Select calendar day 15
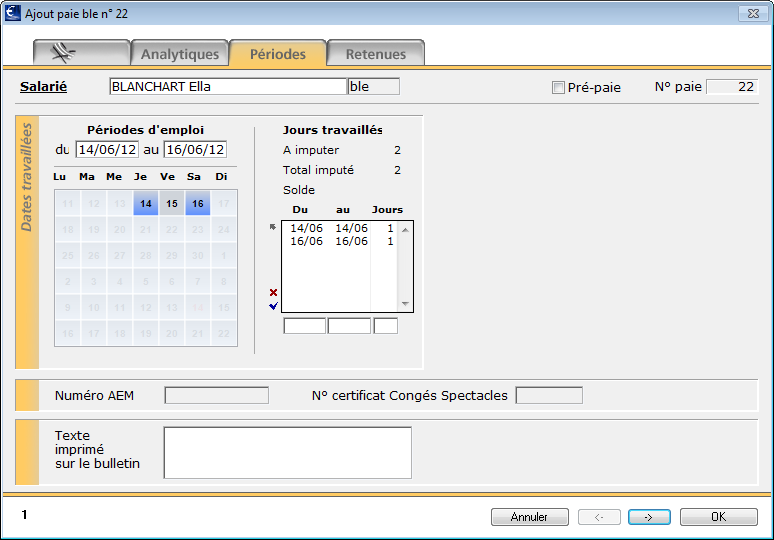 point(172,203)
